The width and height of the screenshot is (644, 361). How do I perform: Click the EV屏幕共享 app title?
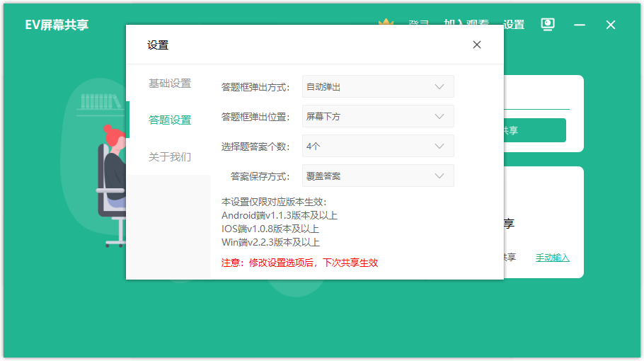(x=57, y=25)
